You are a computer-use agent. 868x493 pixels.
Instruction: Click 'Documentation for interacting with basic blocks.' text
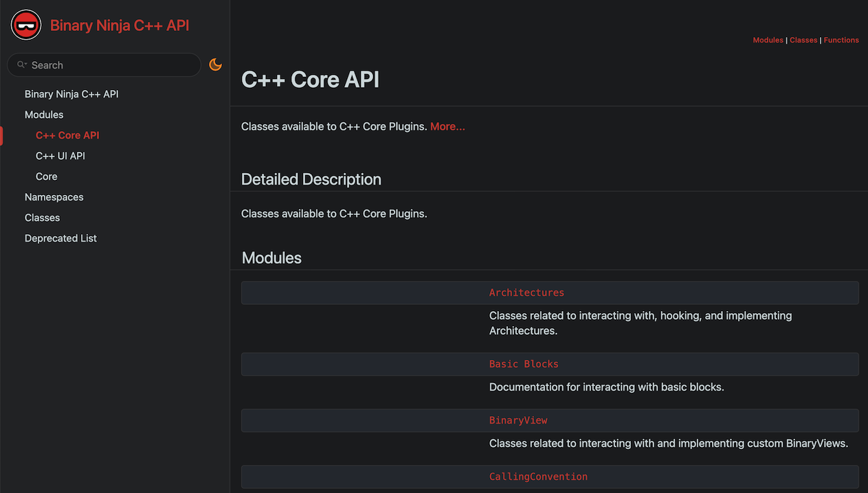[x=607, y=387]
